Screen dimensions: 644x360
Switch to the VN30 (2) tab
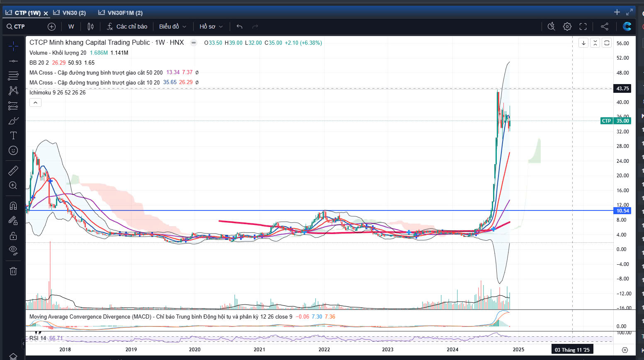click(x=70, y=13)
